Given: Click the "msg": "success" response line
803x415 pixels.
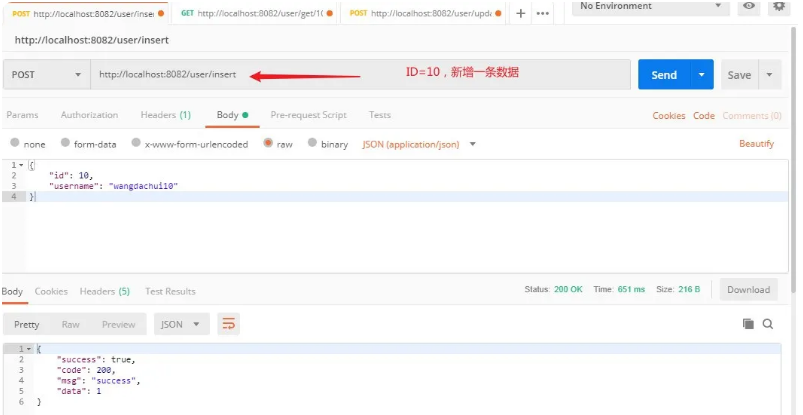Looking at the screenshot, I should [x=98, y=381].
